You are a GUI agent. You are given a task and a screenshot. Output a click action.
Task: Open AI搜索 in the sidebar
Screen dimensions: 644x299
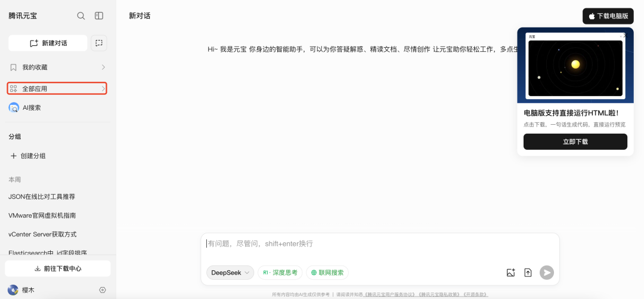coord(57,108)
